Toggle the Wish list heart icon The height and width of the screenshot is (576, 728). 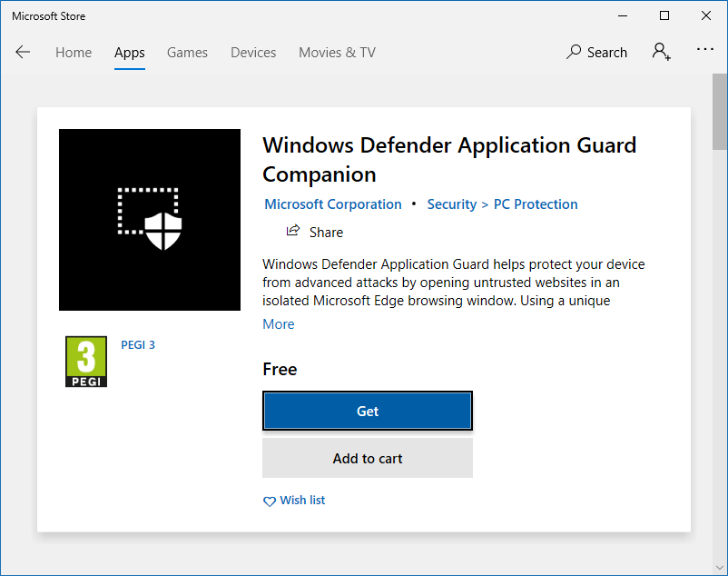click(x=270, y=501)
